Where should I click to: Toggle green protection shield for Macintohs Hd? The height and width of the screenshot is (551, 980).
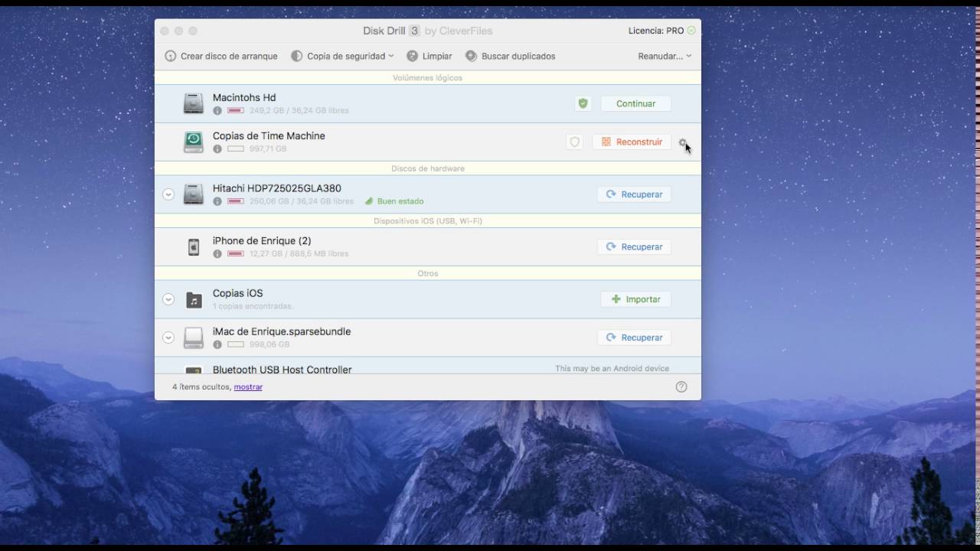click(x=583, y=103)
